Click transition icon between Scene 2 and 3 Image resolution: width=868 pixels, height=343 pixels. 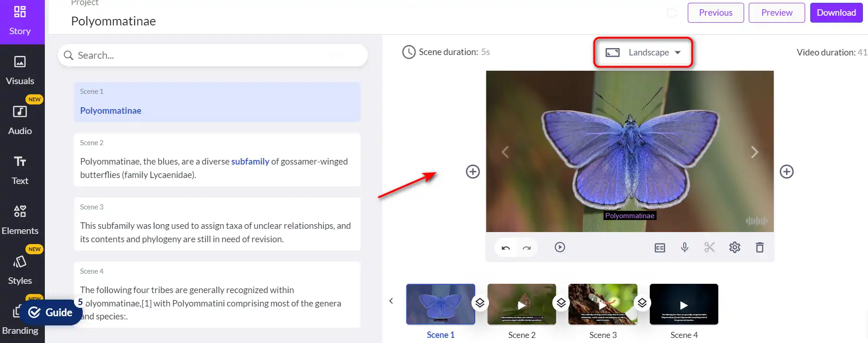click(x=561, y=303)
